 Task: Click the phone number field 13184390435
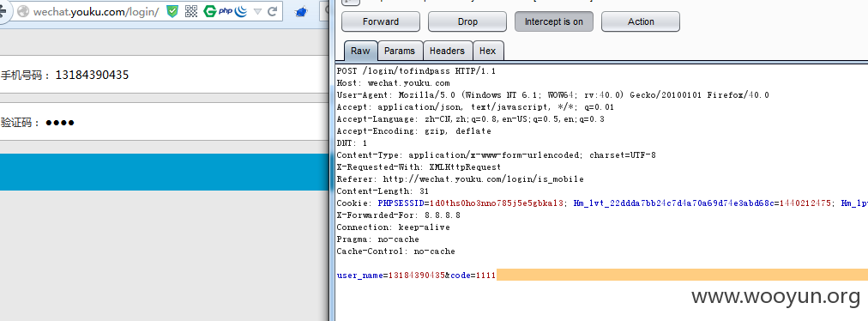click(x=165, y=75)
